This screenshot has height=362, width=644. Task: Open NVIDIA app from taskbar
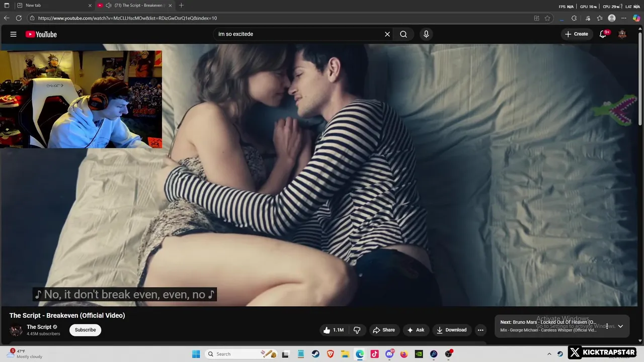point(419,354)
